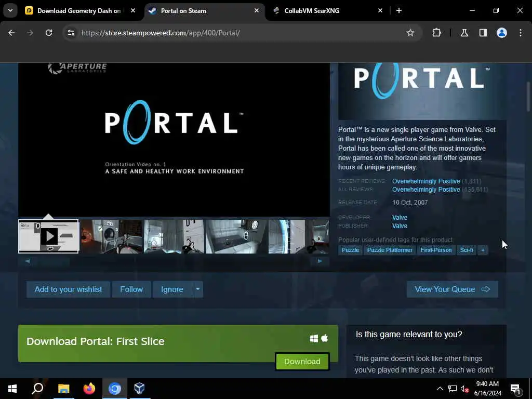Play the trailer video thumbnail

coord(48,236)
